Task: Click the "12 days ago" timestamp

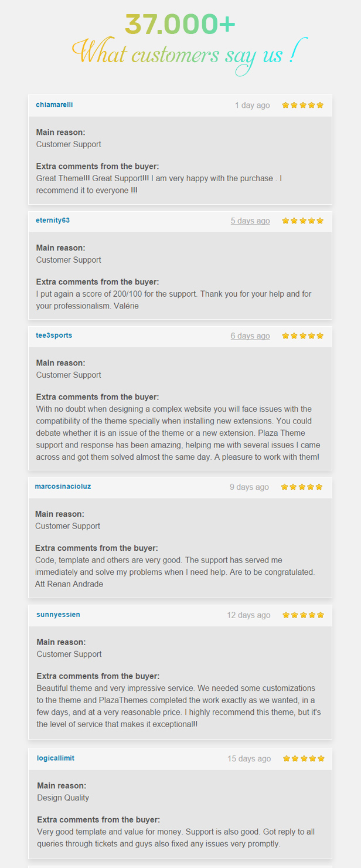Action: 248,615
